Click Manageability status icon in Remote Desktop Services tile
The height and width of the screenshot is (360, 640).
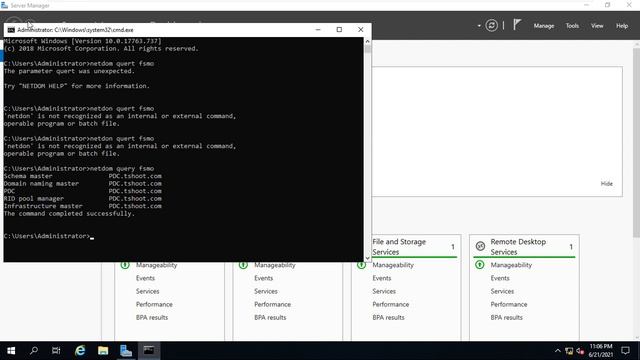point(480,264)
